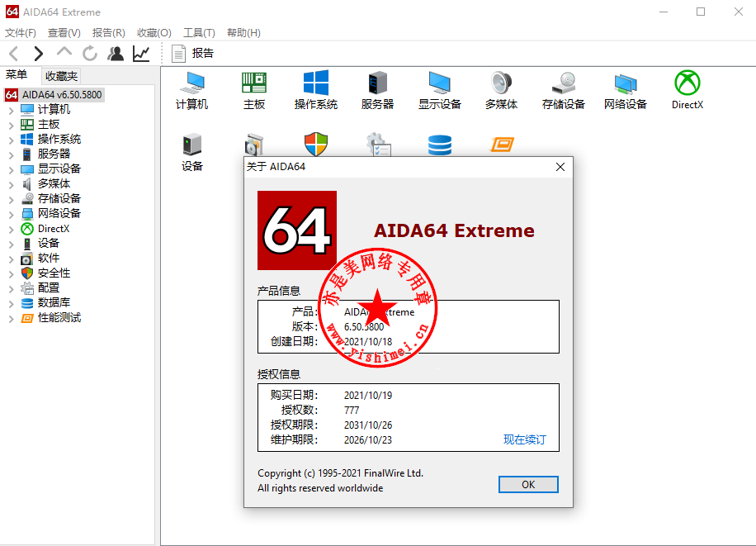
Task: Open the 计算机 icon in main pane
Action: point(192,90)
